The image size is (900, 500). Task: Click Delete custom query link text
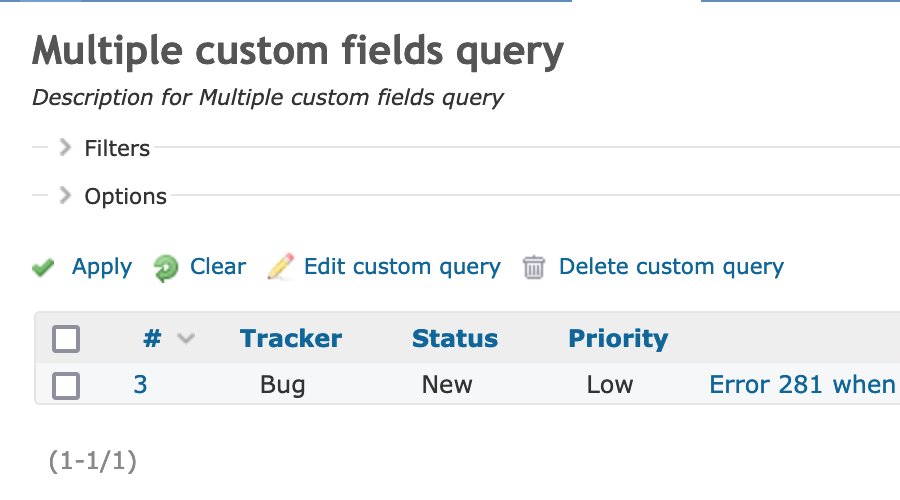click(671, 268)
